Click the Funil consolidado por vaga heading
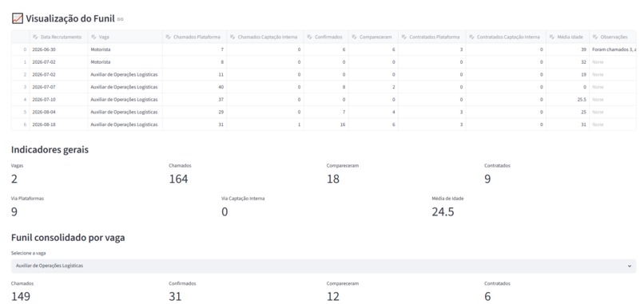Screen dimensions: 644x304 pos(68,238)
